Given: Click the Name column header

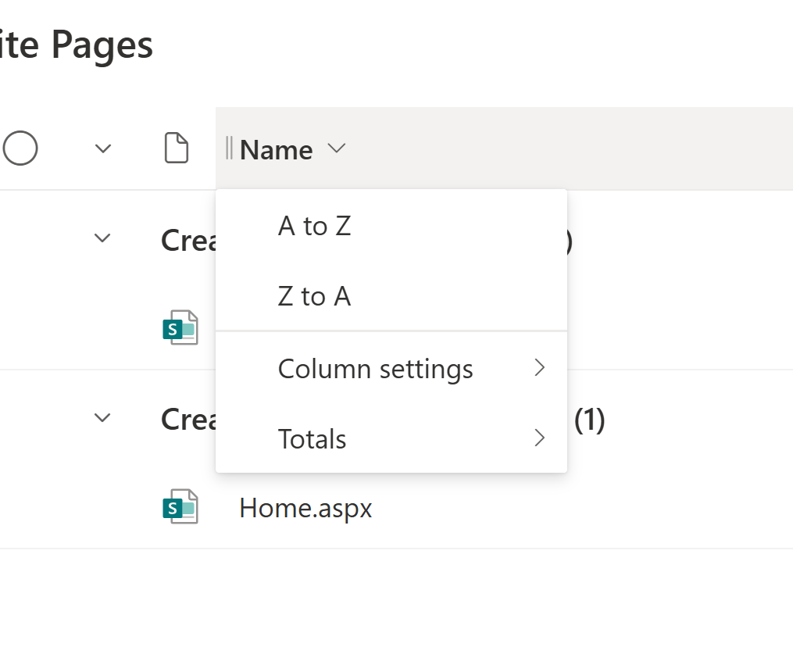Looking at the screenshot, I should [277, 149].
